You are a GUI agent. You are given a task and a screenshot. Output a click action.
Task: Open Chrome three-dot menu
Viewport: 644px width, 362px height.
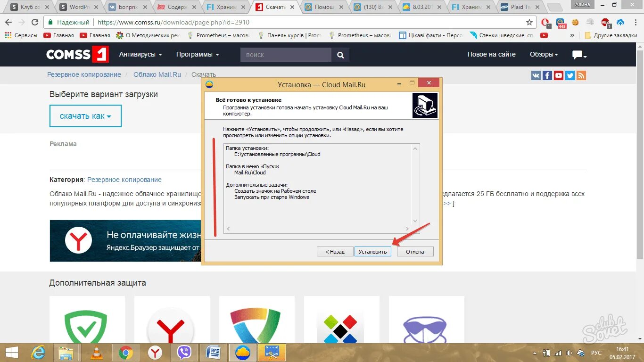click(635, 22)
